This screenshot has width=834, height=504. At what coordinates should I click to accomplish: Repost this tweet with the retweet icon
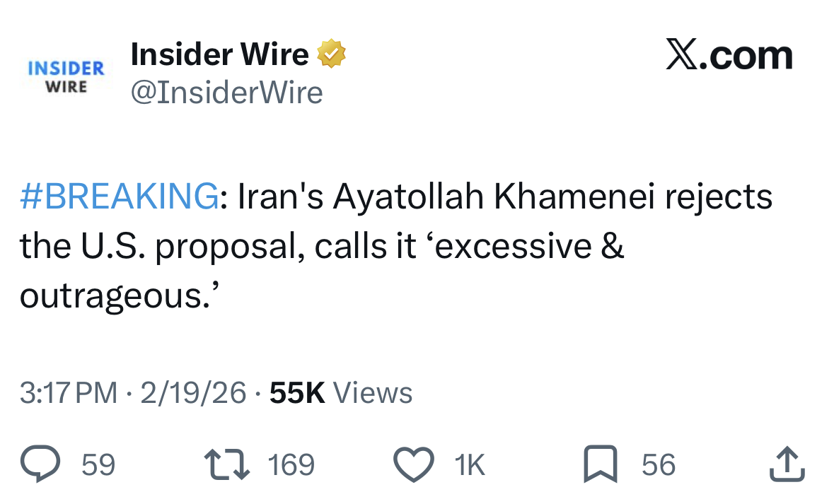click(226, 465)
